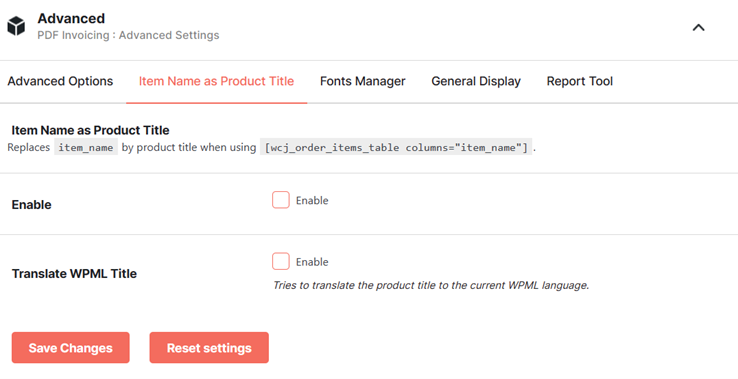
Task: Click the Enable text in the WPML row
Action: (x=312, y=262)
